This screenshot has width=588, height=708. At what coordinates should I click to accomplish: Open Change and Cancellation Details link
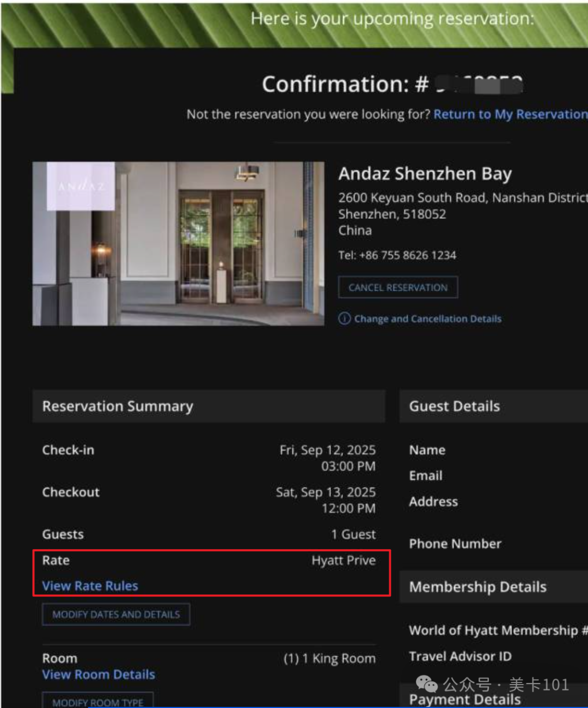(x=428, y=319)
